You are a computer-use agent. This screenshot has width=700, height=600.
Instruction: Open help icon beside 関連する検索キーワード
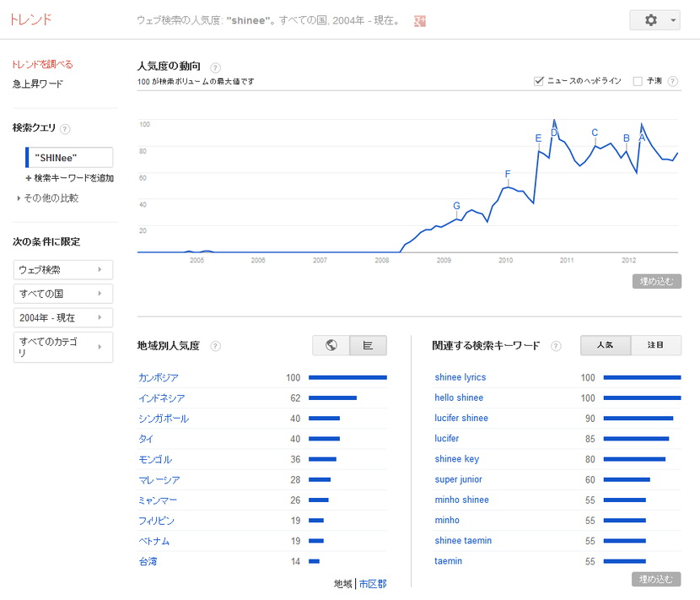pos(556,346)
